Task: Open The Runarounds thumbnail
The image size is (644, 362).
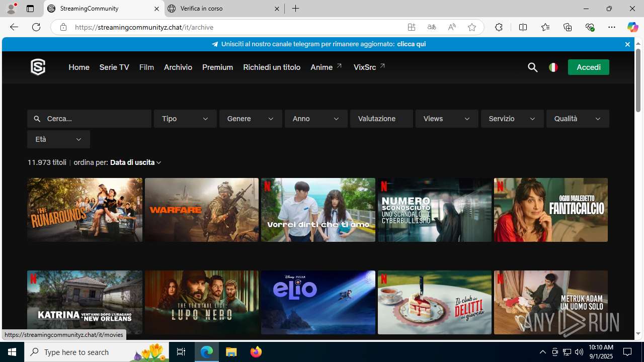Action: (85, 210)
